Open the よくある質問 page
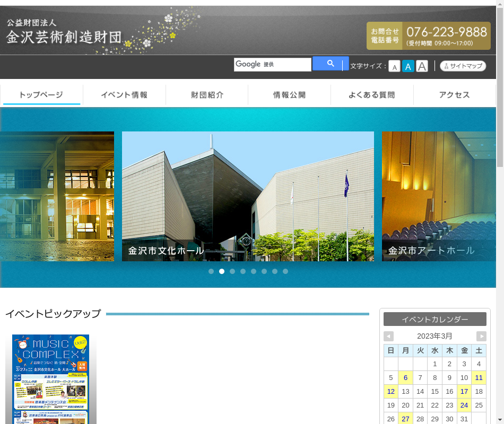This screenshot has height=424, width=504. (x=372, y=95)
